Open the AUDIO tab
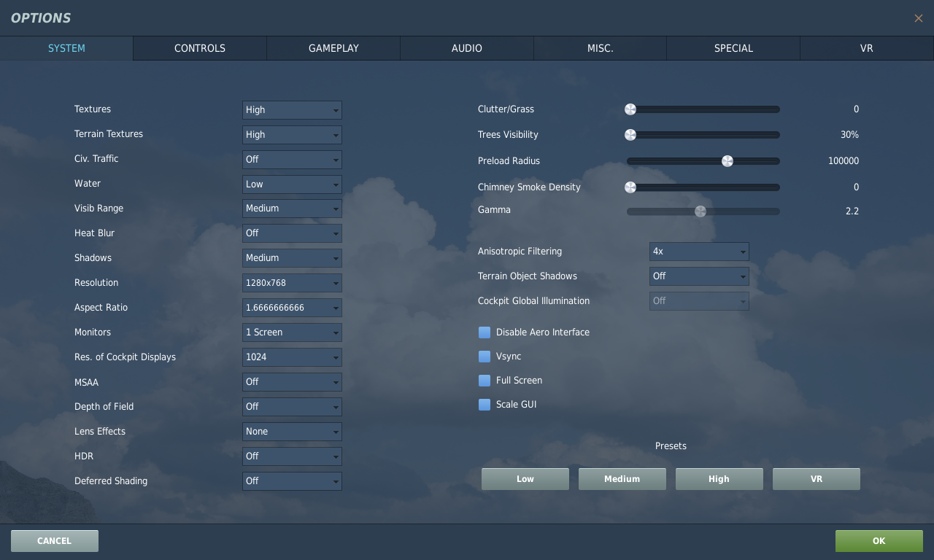The height and width of the screenshot is (560, 934). point(467,48)
